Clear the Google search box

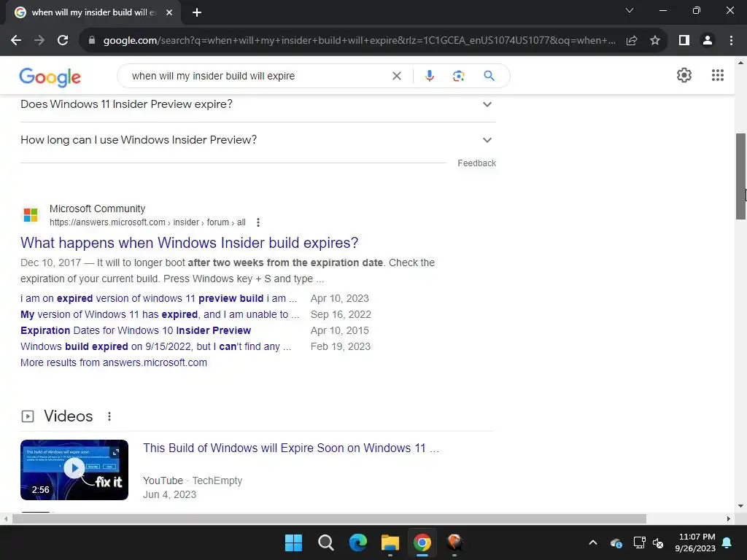coord(396,76)
